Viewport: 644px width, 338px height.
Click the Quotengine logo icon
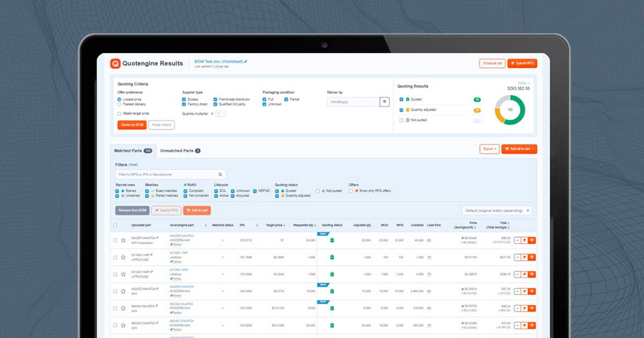pos(115,63)
